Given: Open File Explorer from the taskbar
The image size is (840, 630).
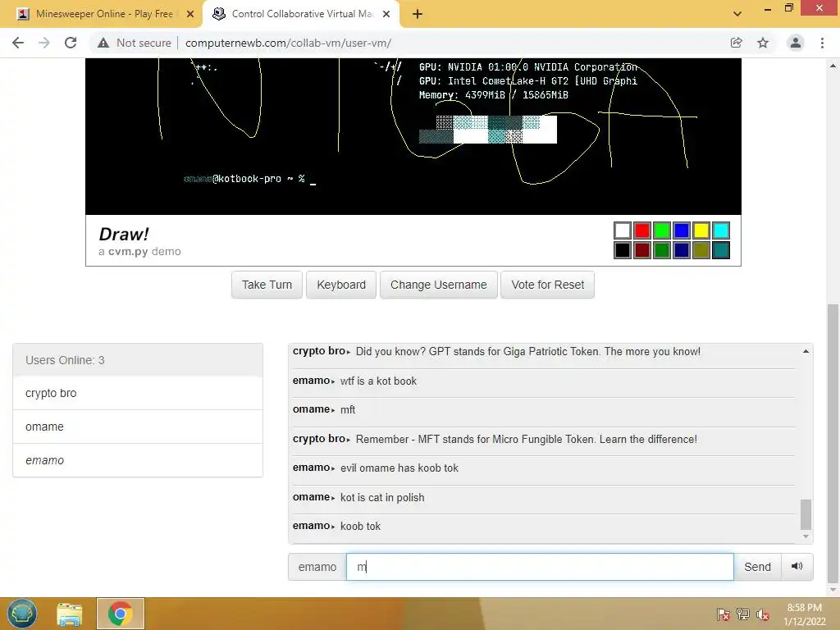Looking at the screenshot, I should [70, 614].
